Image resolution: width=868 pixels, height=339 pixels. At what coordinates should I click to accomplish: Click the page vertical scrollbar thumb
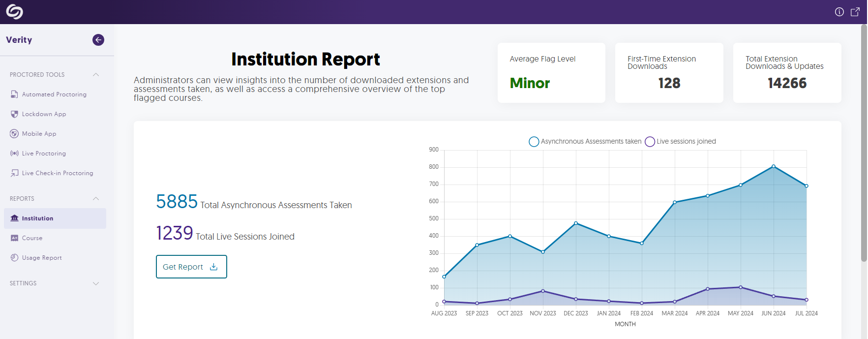[x=864, y=143]
